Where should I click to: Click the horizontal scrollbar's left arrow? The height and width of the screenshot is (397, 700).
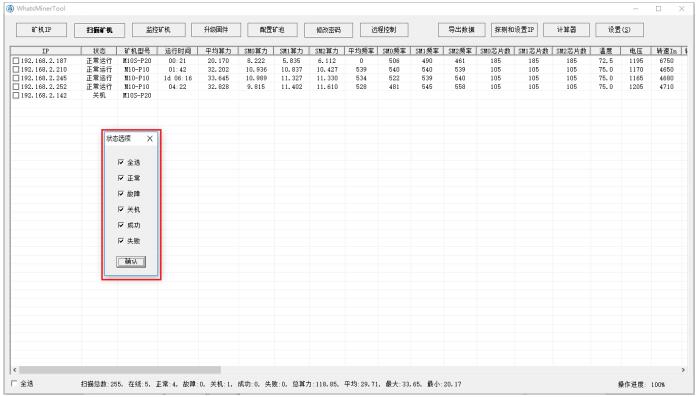pyautogui.click(x=15, y=370)
